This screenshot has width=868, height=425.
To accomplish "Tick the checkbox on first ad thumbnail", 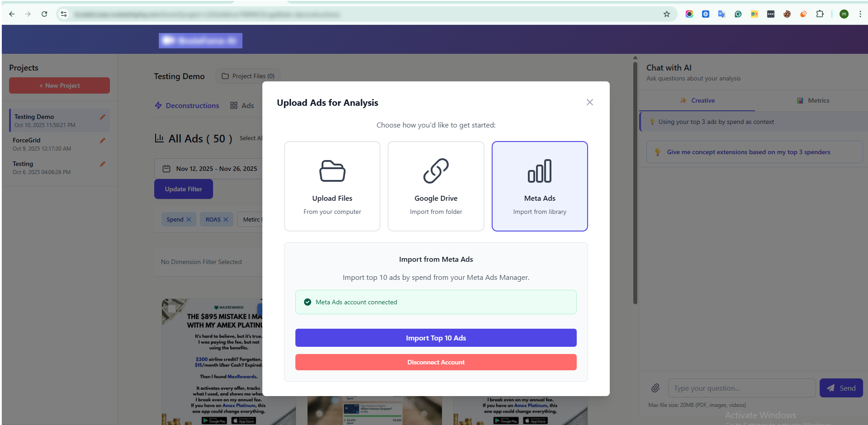I will 172,309.
